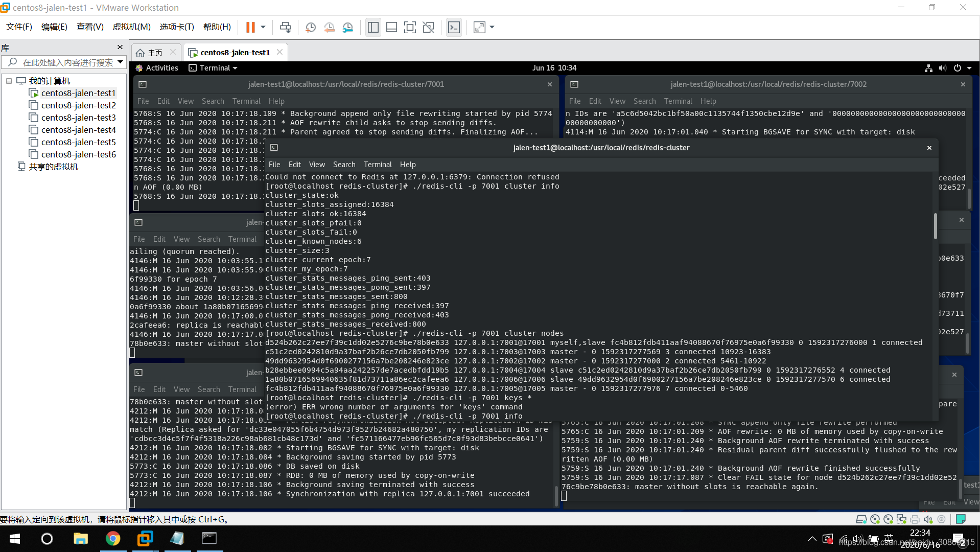This screenshot has width=980, height=552.
Task: Toggle the console view display
Action: 454,27
